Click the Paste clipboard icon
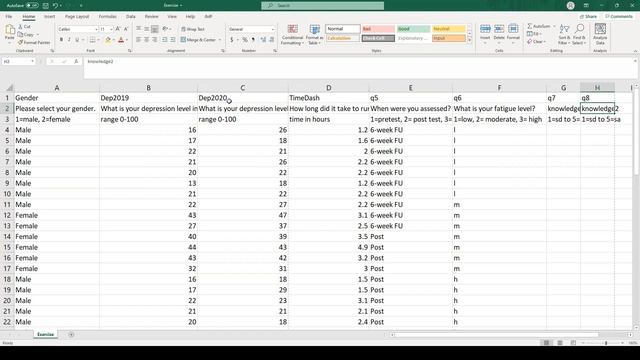 tap(10, 30)
